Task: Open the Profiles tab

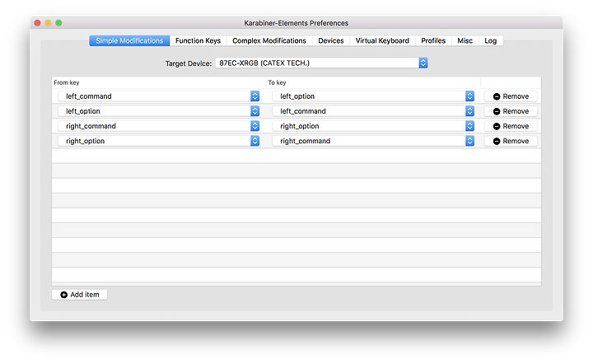Action: coord(433,41)
